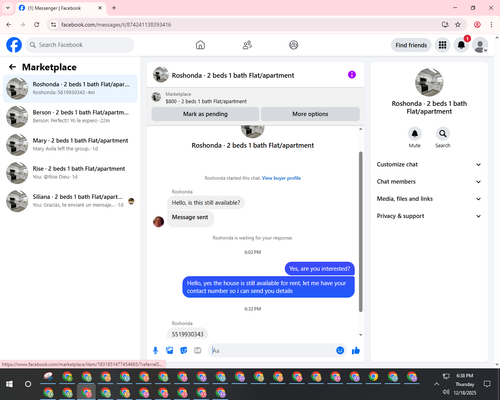Open the Friends icon in top navigation
500x400 pixels.
[x=247, y=45]
